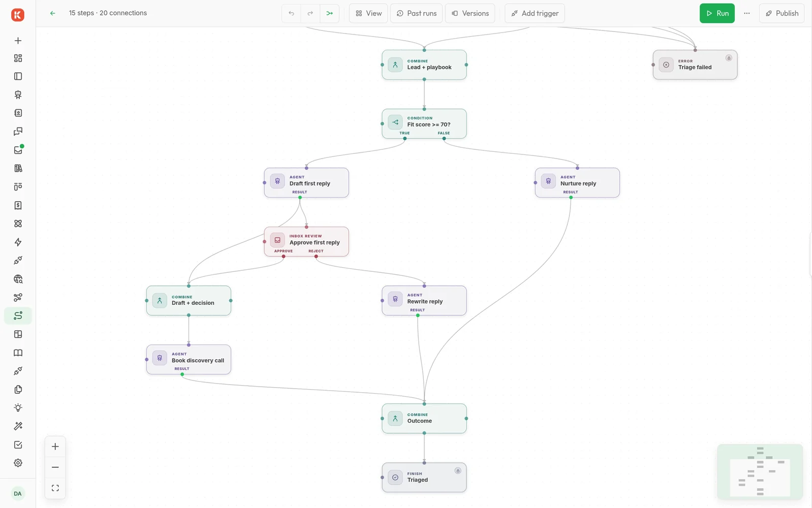
Task: Open the atom icon in sidebar
Action: pyautogui.click(x=18, y=224)
